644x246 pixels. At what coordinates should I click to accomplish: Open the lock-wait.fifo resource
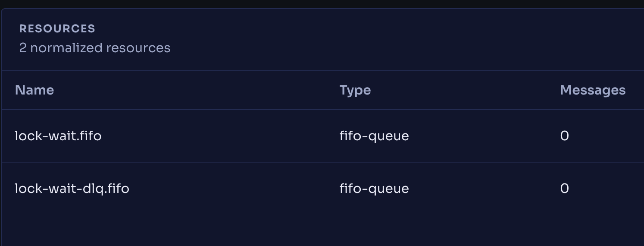click(58, 136)
